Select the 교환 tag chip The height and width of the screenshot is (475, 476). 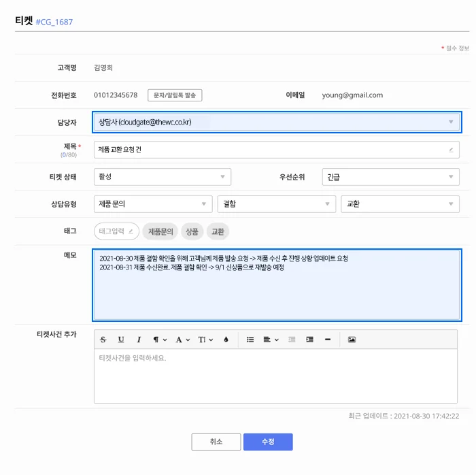click(218, 231)
